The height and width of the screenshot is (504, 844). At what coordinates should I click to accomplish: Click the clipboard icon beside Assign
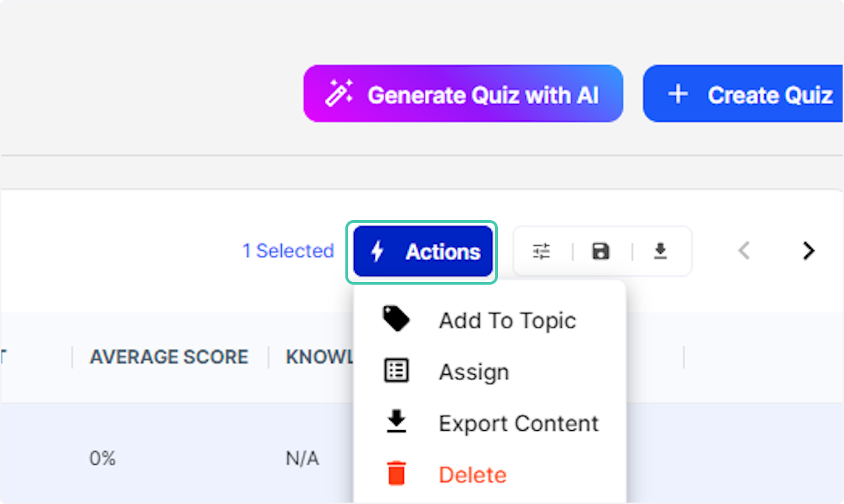(x=396, y=370)
